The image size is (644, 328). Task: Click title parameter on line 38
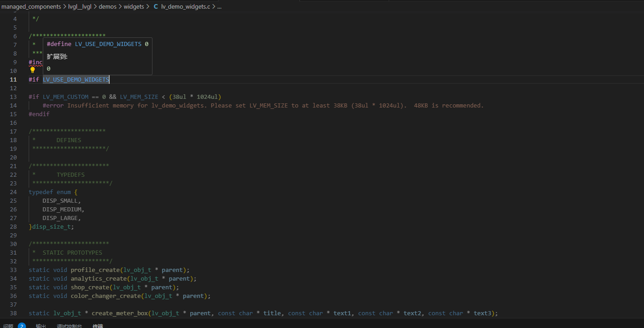tap(272, 313)
